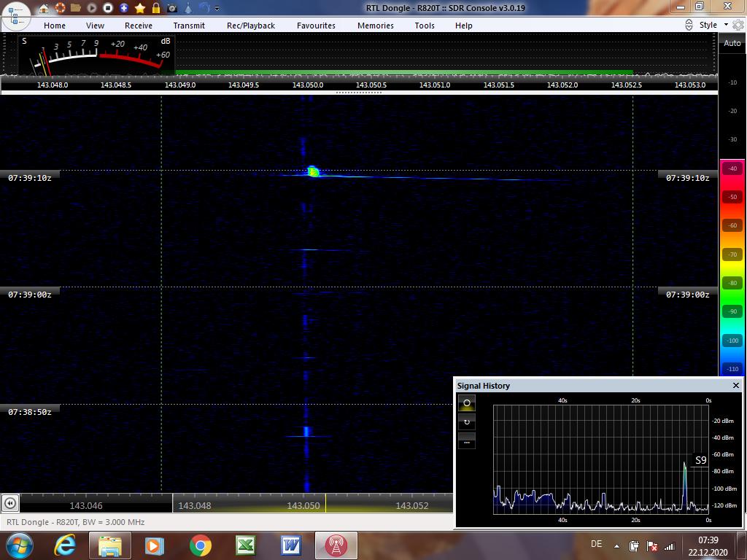The width and height of the screenshot is (747, 560).
Task: Open the Rec/Playback ribbon tab
Action: [x=251, y=26]
